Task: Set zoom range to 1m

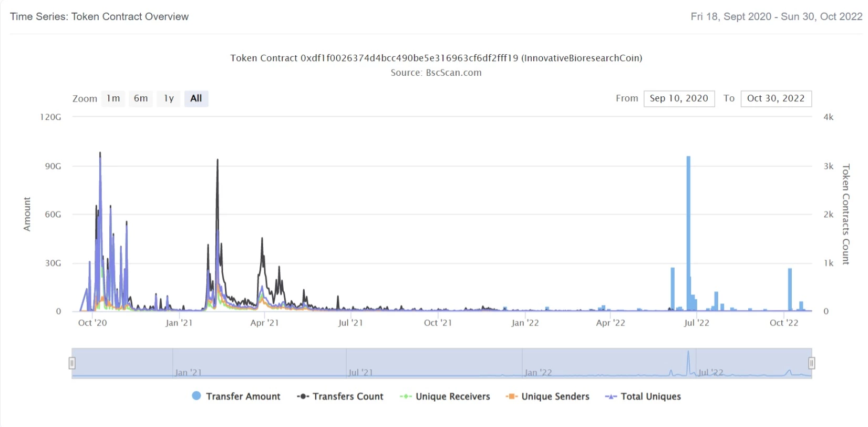Action: pyautogui.click(x=113, y=98)
